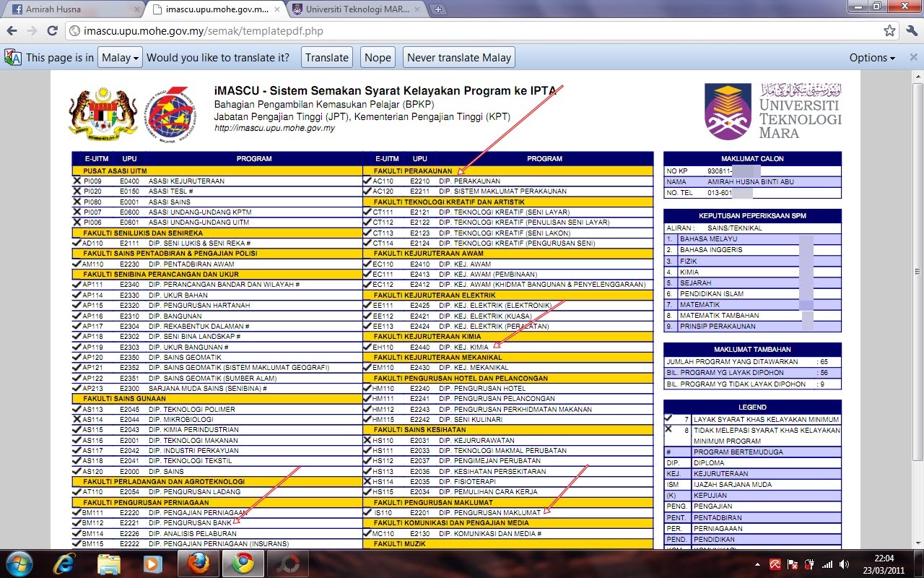Click the Google Translate icon in the infobar

[12, 58]
